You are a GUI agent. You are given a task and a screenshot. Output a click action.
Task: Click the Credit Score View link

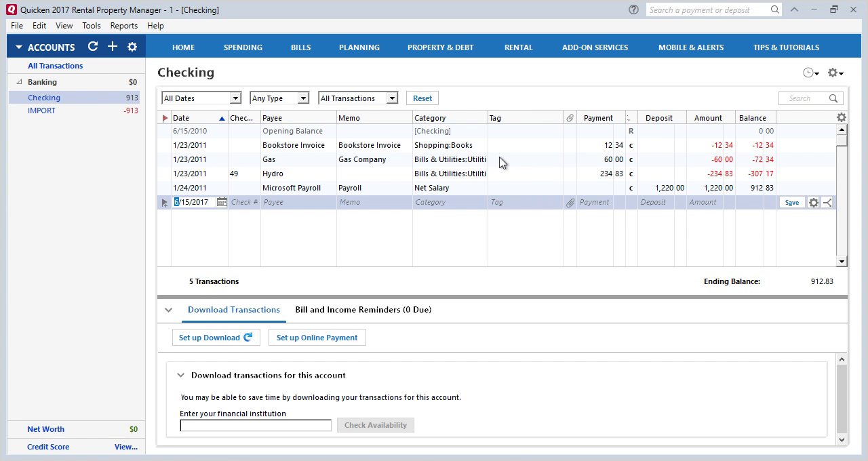pyautogui.click(x=126, y=447)
